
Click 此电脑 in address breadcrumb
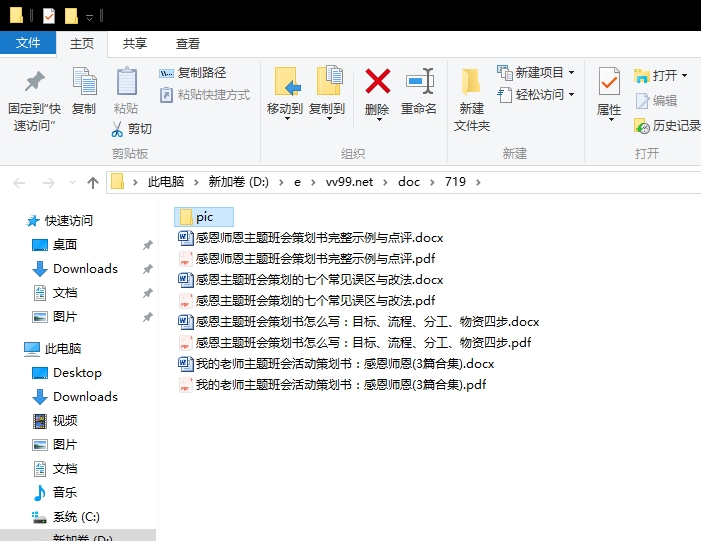click(165, 182)
